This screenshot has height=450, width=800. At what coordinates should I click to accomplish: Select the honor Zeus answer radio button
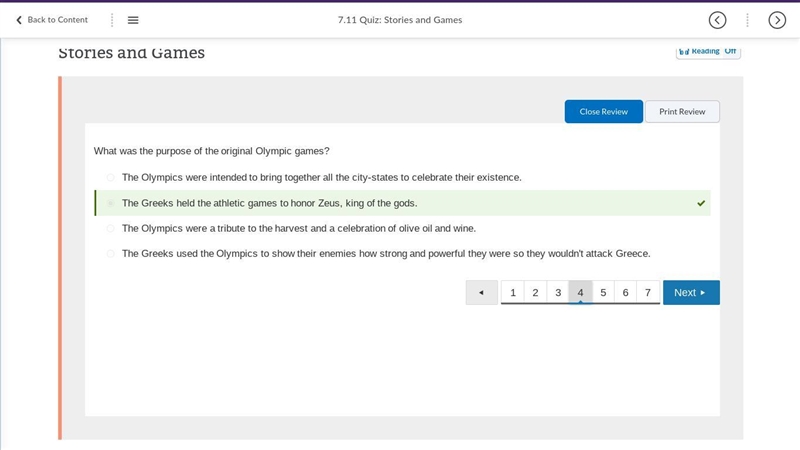coord(110,203)
